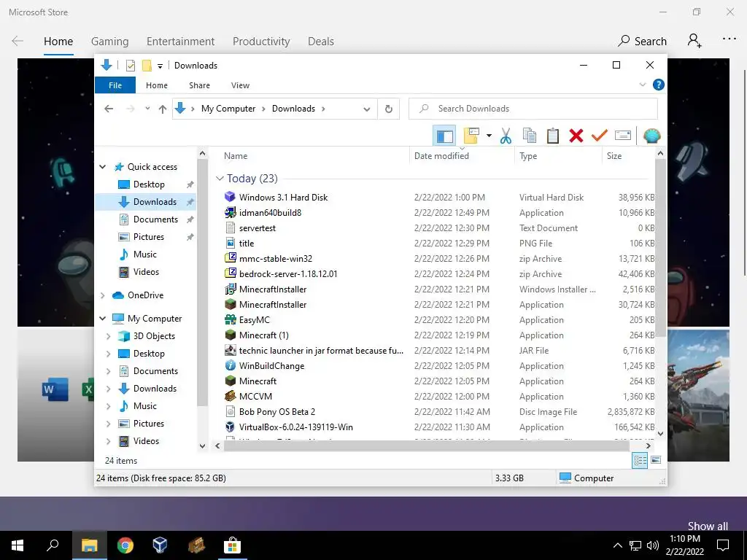
Task: Select the technic launcher JAR file
Action: pyautogui.click(x=321, y=351)
